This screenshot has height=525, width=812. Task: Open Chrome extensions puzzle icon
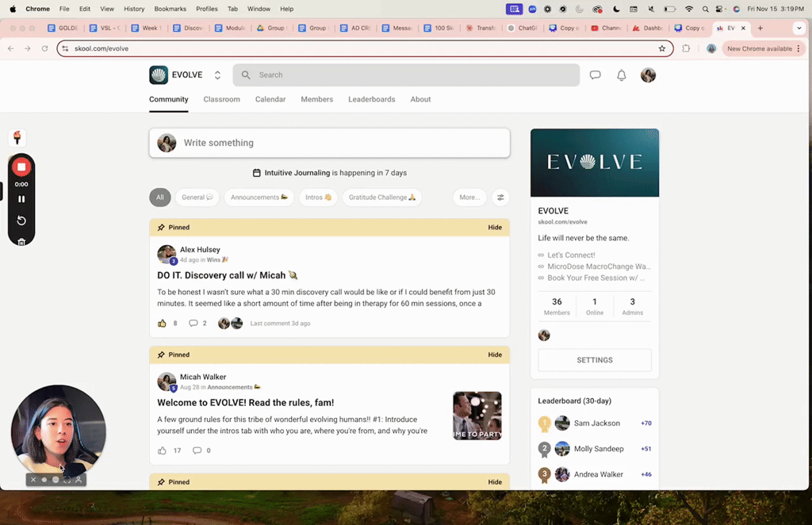pyautogui.click(x=686, y=48)
